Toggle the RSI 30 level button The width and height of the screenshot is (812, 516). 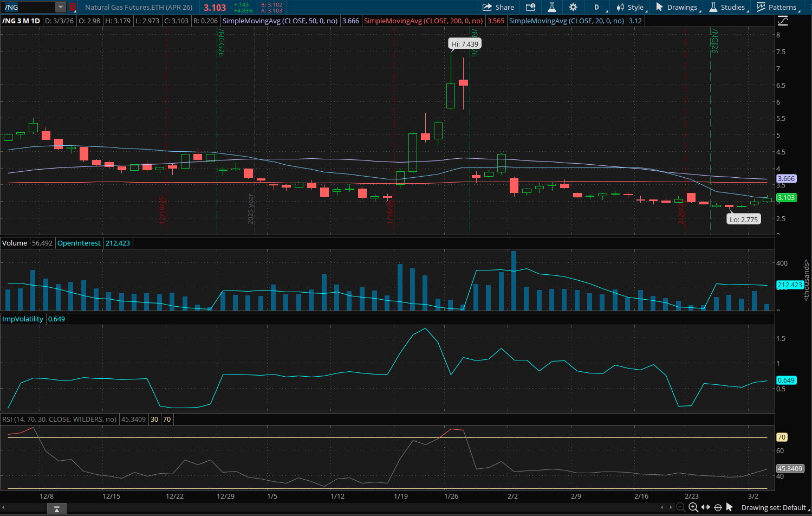click(154, 419)
